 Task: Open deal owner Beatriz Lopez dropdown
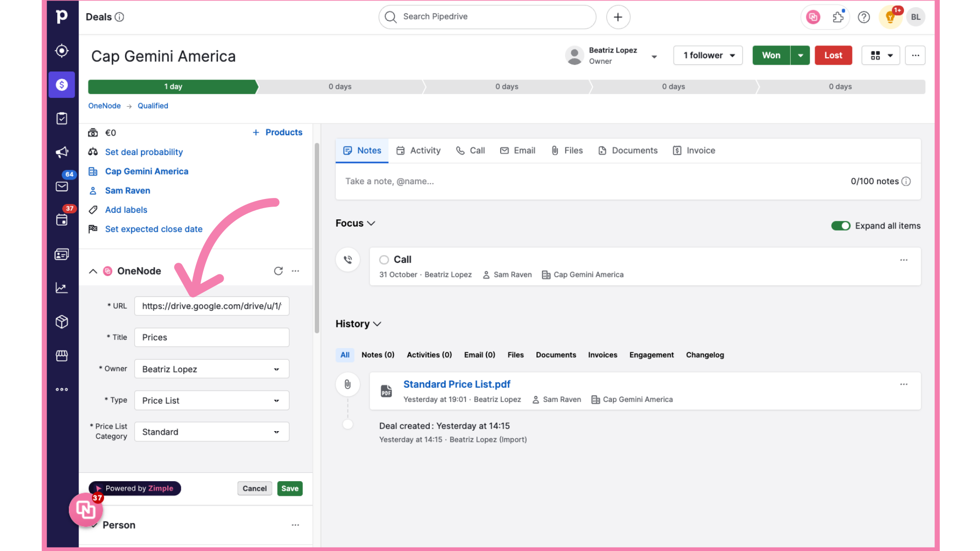pos(654,56)
